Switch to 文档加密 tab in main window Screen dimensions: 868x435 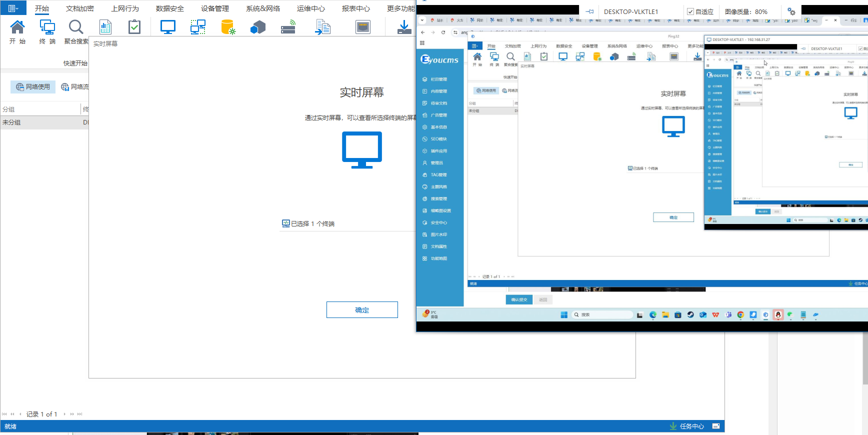tap(80, 8)
